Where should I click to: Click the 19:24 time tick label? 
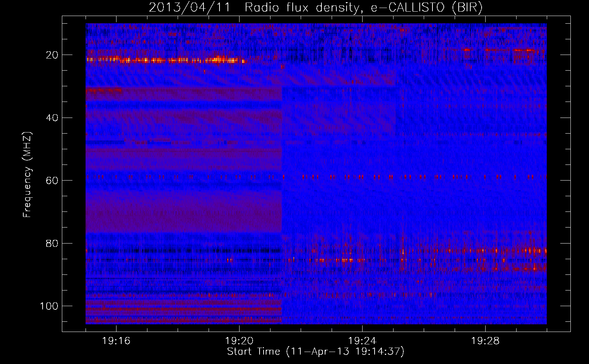[x=362, y=341]
